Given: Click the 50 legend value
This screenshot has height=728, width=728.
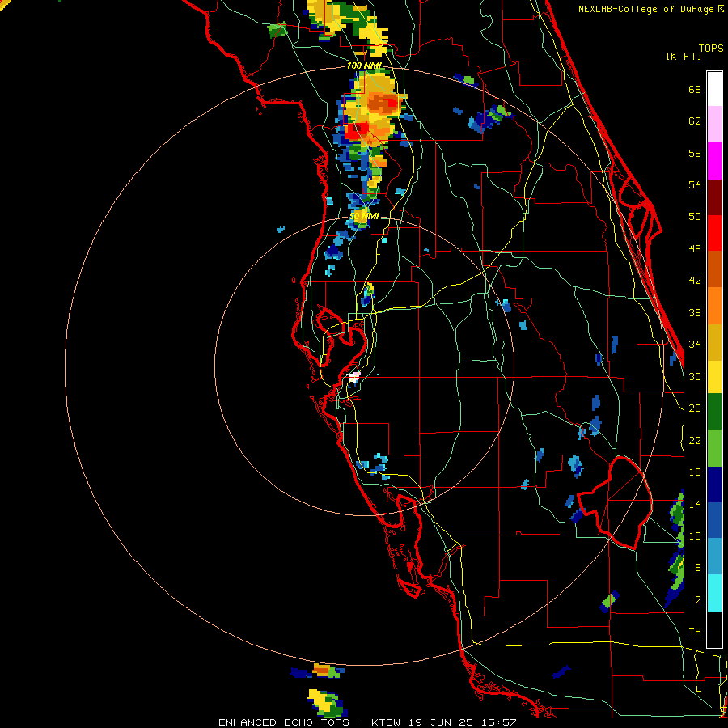Looking at the screenshot, I should click(x=695, y=217).
